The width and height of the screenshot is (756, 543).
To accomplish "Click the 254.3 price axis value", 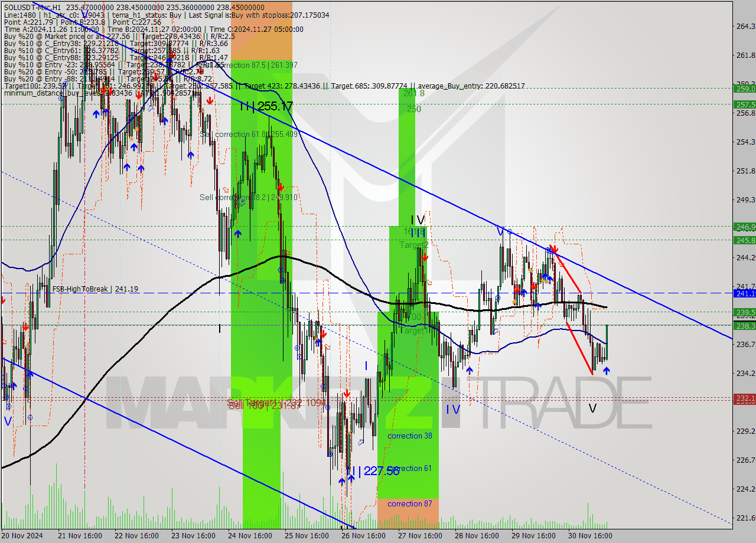I will [x=745, y=142].
